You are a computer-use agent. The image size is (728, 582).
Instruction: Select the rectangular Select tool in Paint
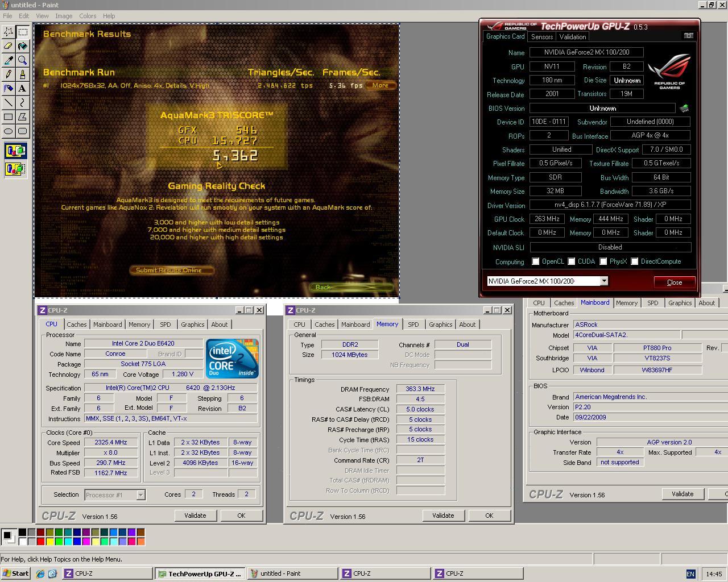click(23, 32)
